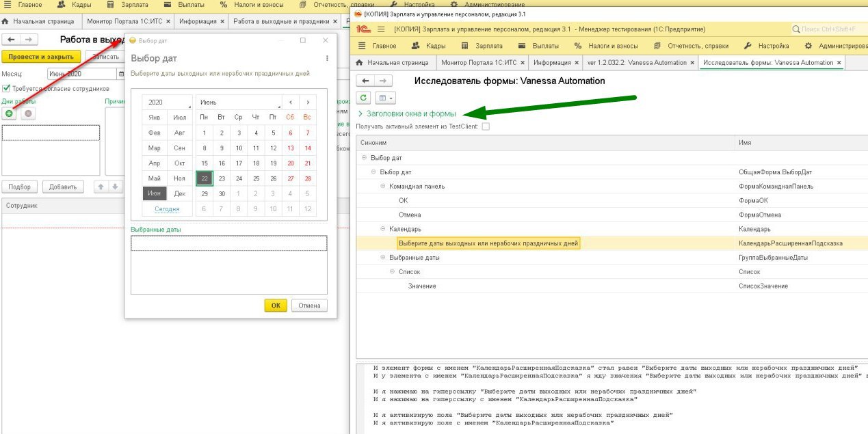Click Месяц input field Июнь 2020

pos(81,74)
